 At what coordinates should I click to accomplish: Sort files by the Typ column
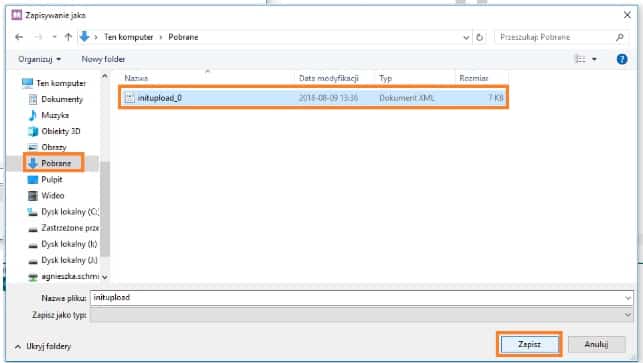point(385,78)
